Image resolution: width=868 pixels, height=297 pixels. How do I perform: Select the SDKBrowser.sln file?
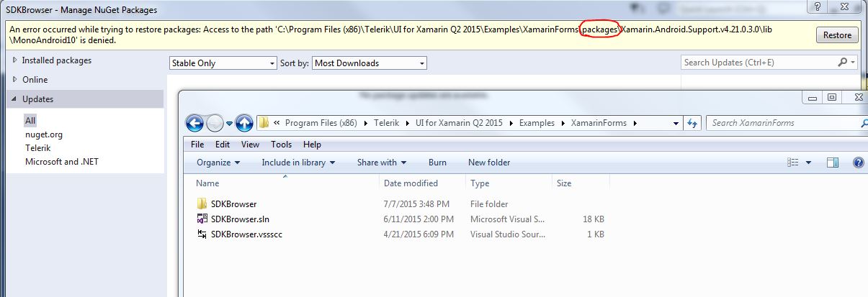[240, 219]
